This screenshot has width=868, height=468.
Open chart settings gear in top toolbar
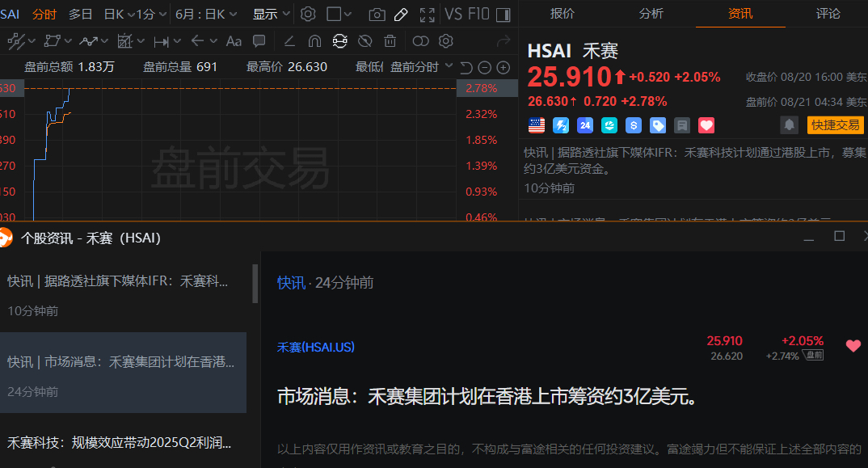pos(308,14)
